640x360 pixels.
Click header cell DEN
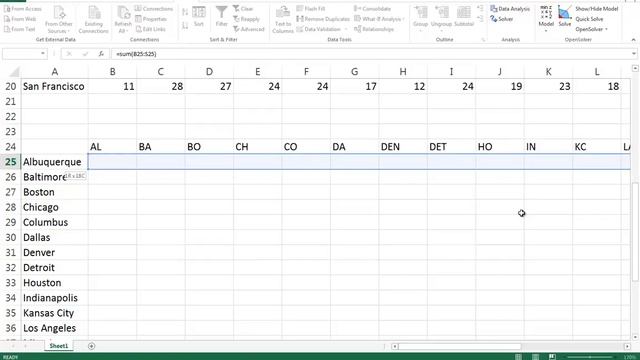(403, 147)
